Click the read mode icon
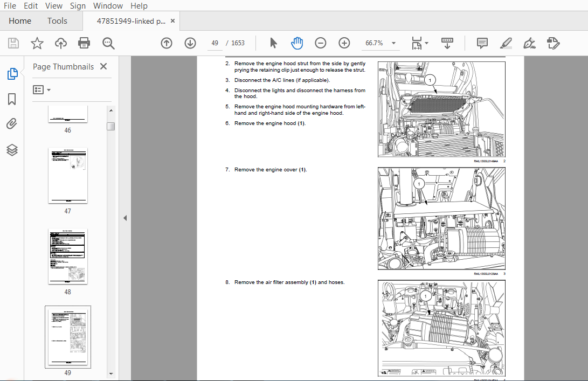588x381 pixels. 447,43
